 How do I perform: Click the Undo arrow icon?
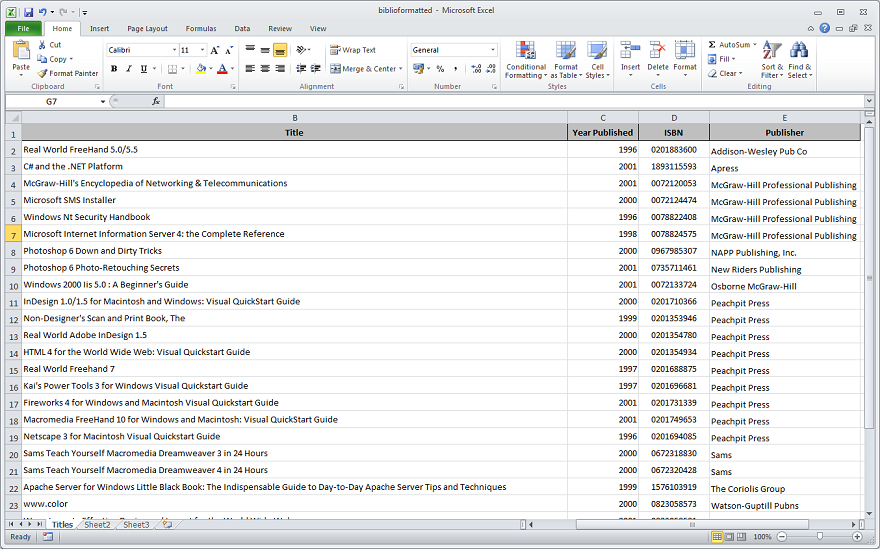coord(43,11)
